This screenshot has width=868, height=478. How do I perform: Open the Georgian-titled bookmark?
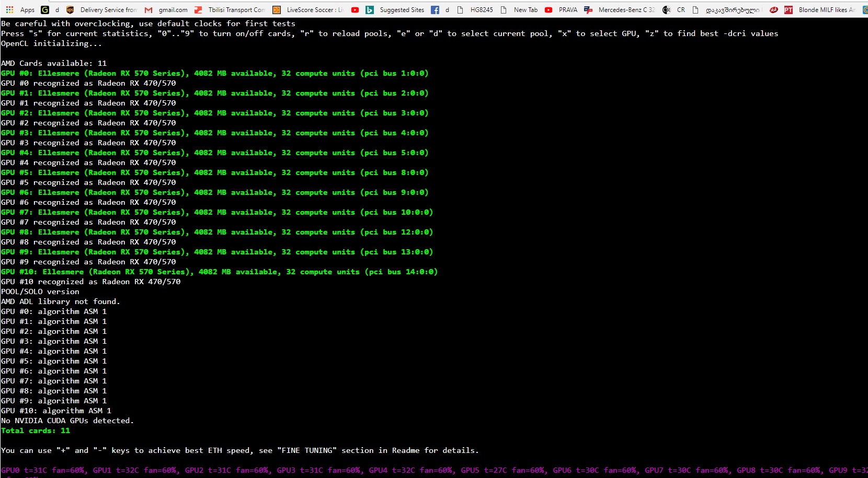pyautogui.click(x=727, y=9)
